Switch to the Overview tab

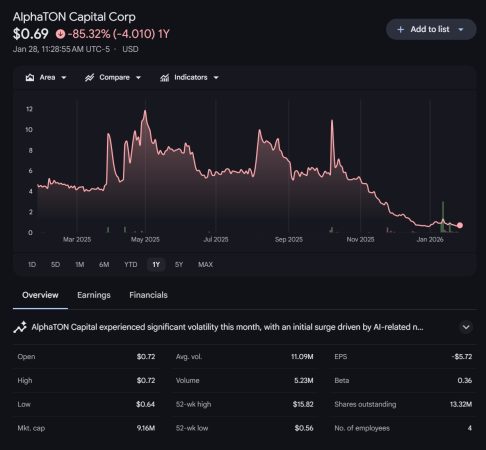click(x=40, y=295)
